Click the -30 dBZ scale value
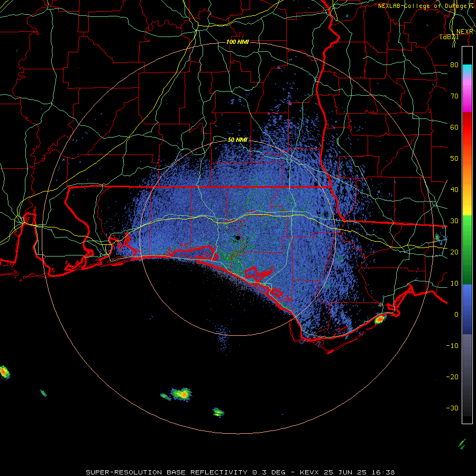476x476 pixels. click(x=452, y=408)
